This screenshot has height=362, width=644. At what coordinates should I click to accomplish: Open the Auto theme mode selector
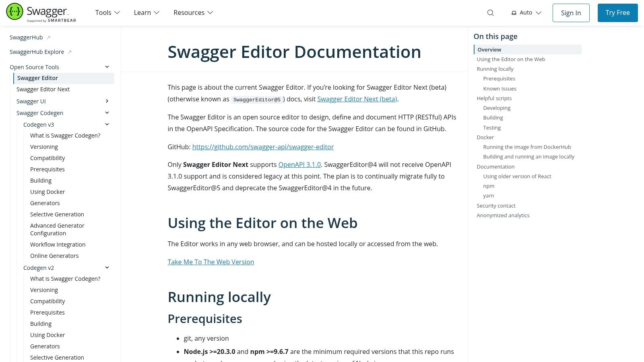(526, 13)
